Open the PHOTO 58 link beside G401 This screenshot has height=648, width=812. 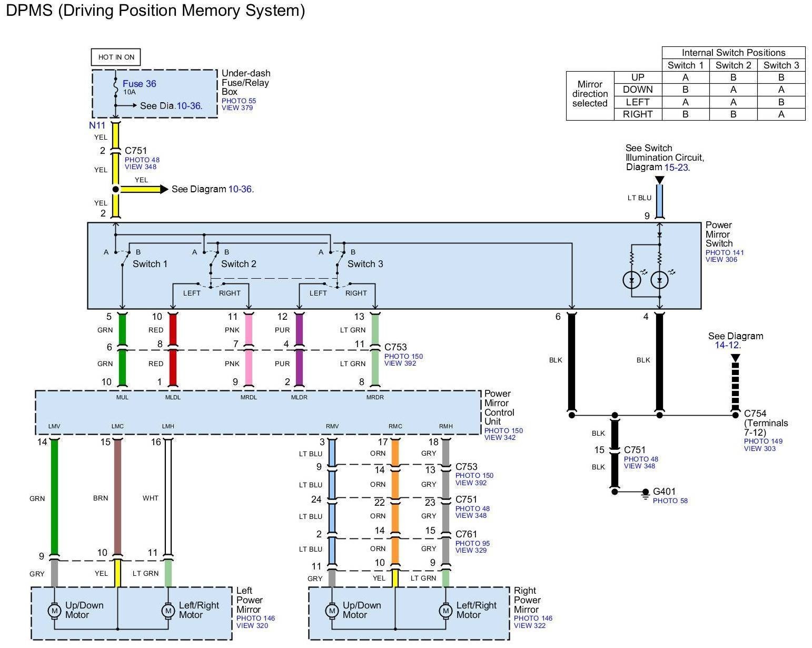670,500
